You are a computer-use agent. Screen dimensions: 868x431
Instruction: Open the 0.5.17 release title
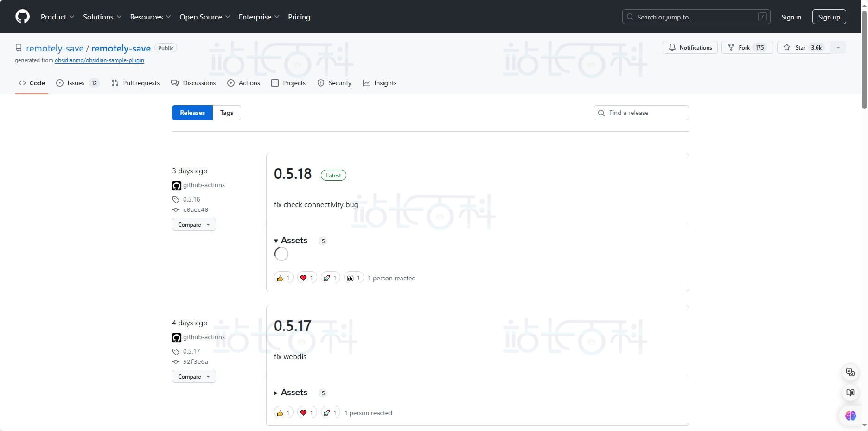293,326
